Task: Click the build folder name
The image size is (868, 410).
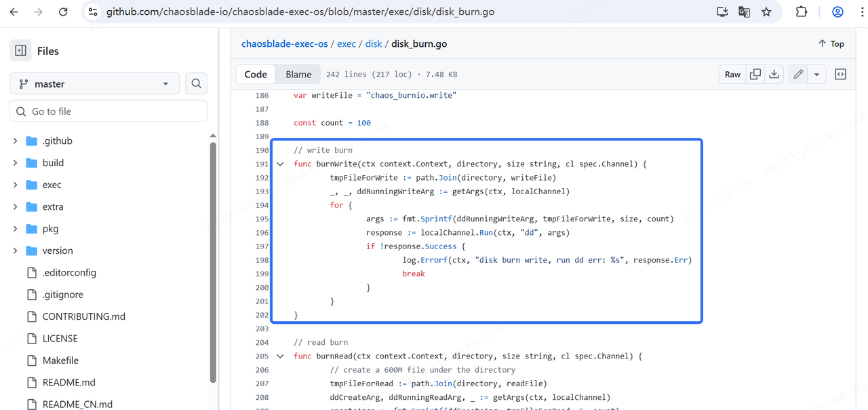Action: [x=53, y=163]
